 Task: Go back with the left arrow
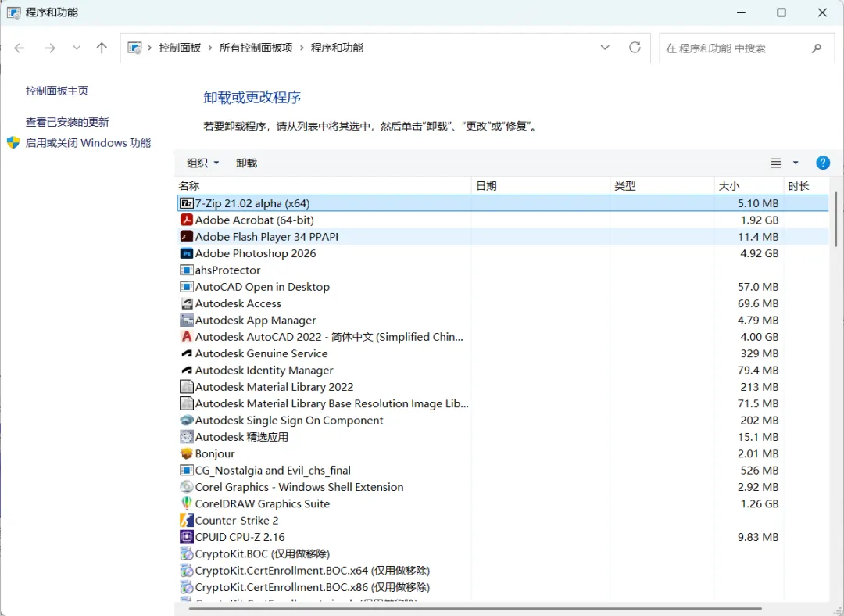click(20, 48)
